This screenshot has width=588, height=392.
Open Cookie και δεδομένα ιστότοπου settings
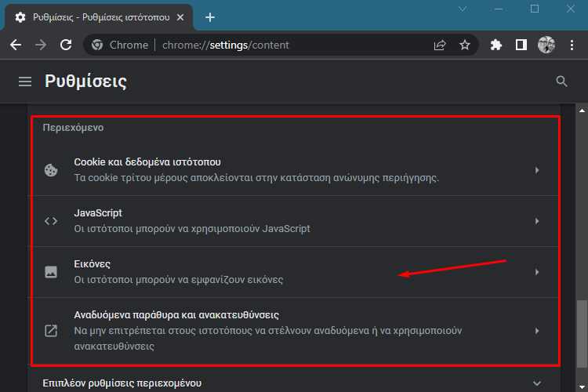tap(295, 170)
